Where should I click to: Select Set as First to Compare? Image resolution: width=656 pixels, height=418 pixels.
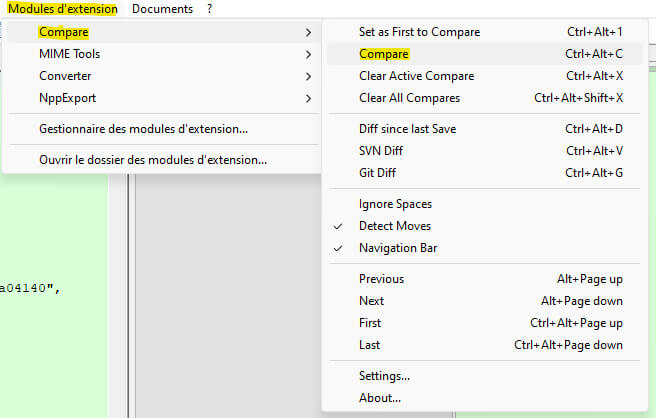click(x=419, y=32)
